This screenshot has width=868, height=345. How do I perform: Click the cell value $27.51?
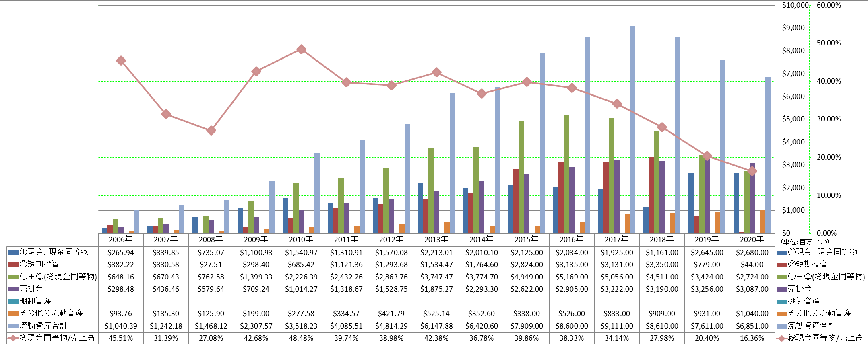click(x=211, y=265)
